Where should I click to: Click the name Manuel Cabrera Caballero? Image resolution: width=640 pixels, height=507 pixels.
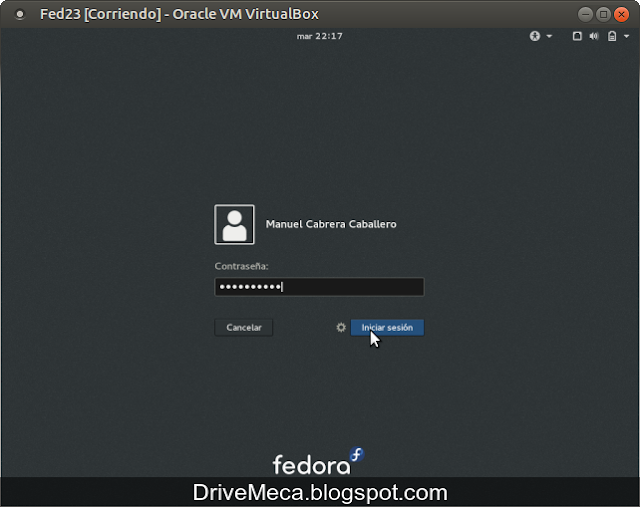331,224
